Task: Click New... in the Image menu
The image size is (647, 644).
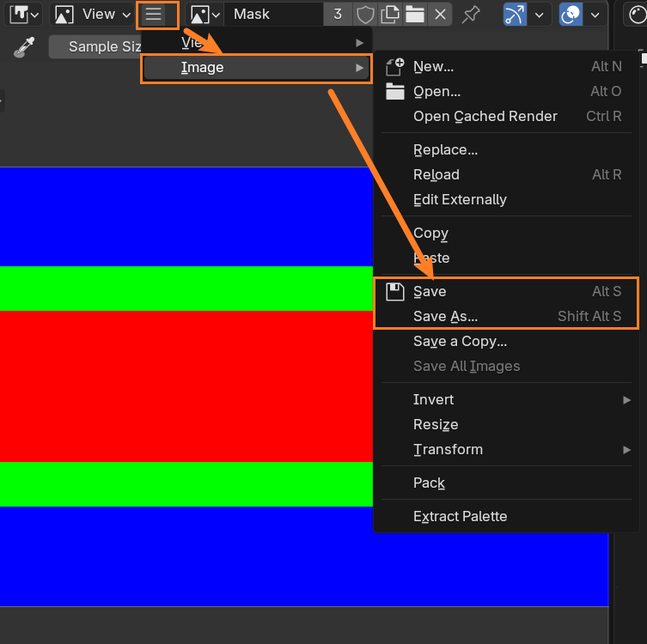Action: pyautogui.click(x=433, y=67)
